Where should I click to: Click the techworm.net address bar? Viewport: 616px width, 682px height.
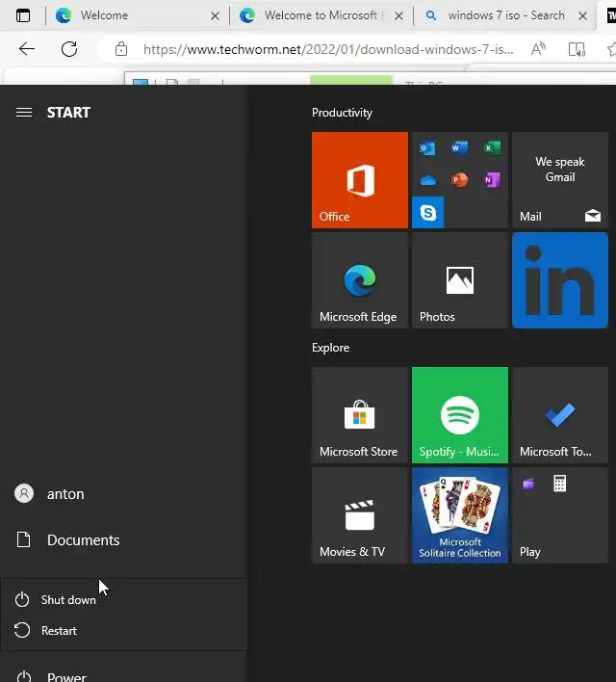coord(328,49)
